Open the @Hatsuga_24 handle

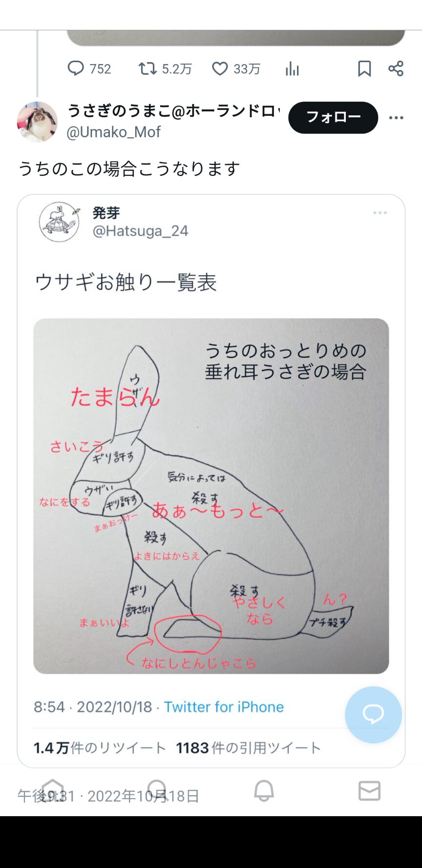140,231
